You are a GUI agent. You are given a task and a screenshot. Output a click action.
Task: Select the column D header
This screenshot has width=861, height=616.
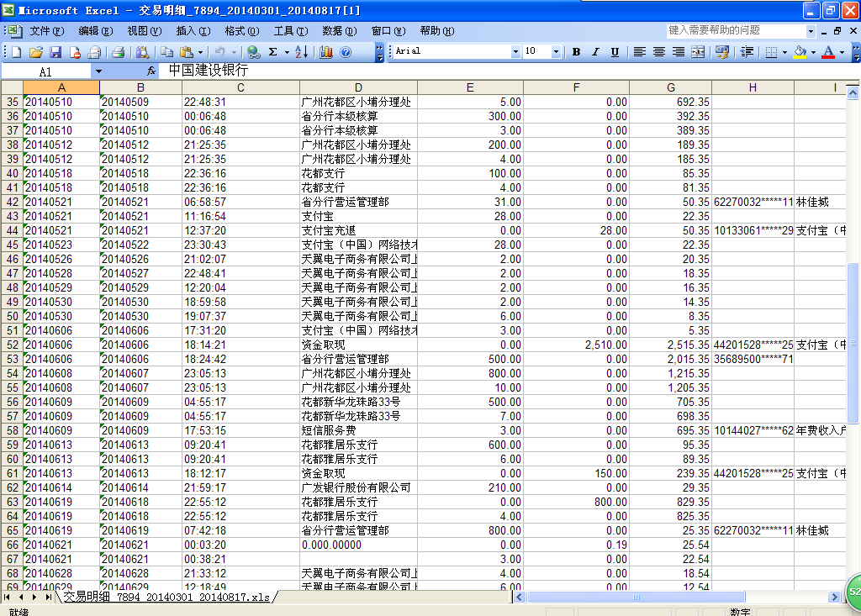(x=357, y=87)
